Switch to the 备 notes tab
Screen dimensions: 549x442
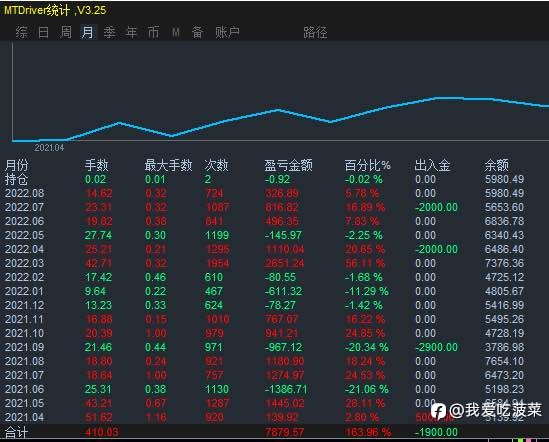click(x=197, y=32)
